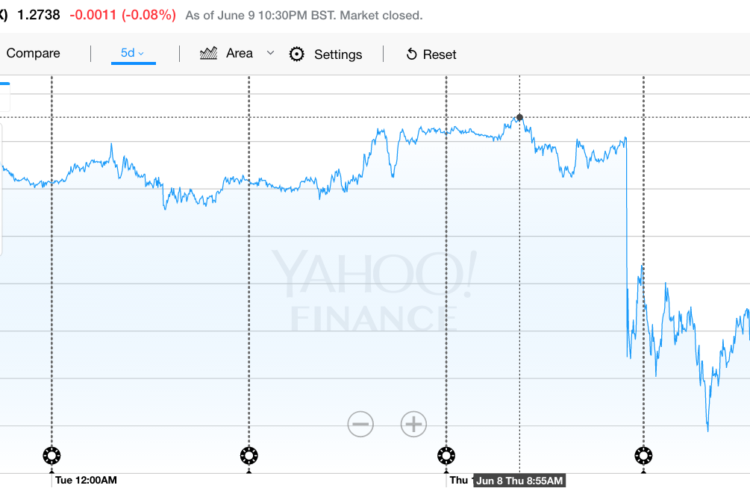Image resolution: width=750 pixels, height=500 pixels.
Task: Select the Area chart type label
Action: tap(239, 54)
